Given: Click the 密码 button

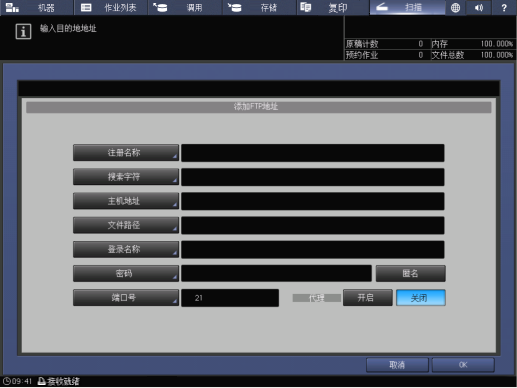Looking at the screenshot, I should click(x=126, y=273).
